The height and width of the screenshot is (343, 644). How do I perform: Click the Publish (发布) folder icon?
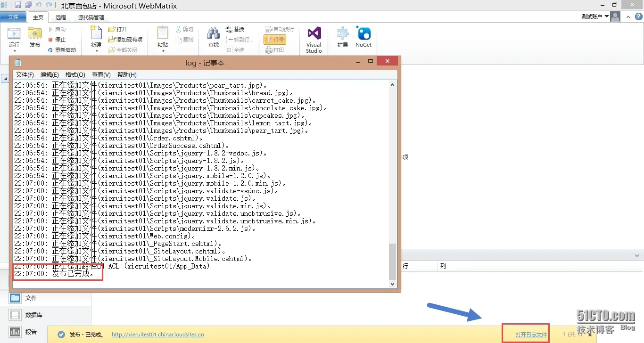(35, 34)
